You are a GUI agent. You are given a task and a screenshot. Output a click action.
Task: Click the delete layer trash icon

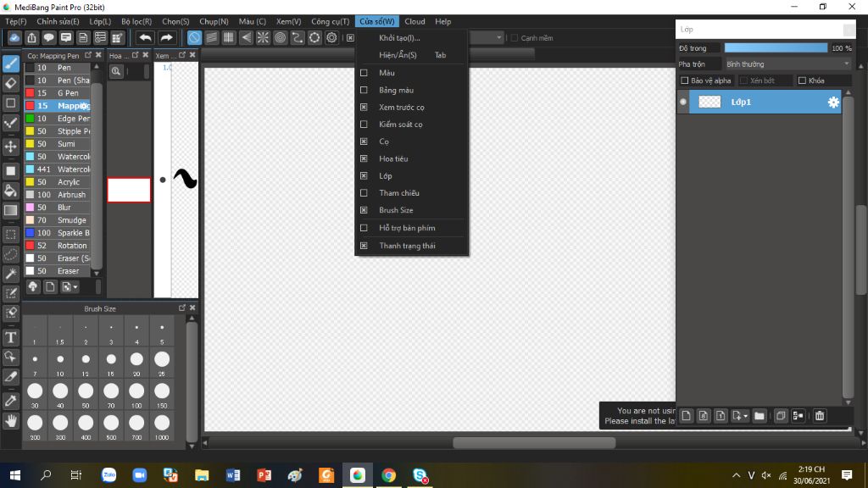click(820, 415)
